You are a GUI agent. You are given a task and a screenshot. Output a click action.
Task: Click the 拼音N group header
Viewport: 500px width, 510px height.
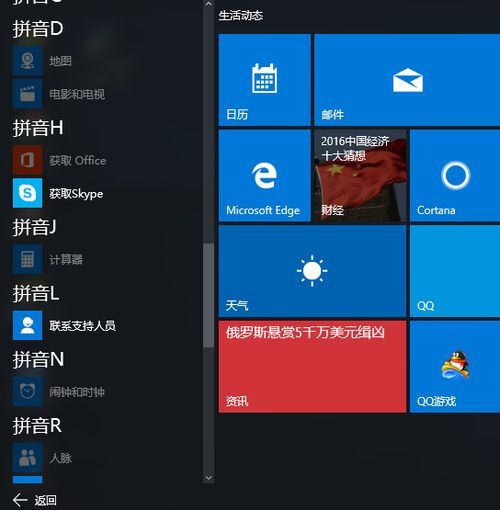(38, 360)
